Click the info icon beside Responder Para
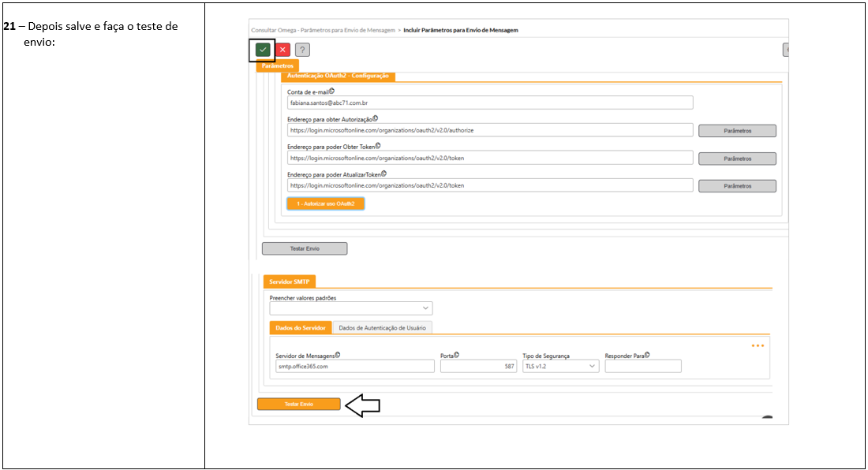Viewport: 868px width, 470px height. pos(646,355)
